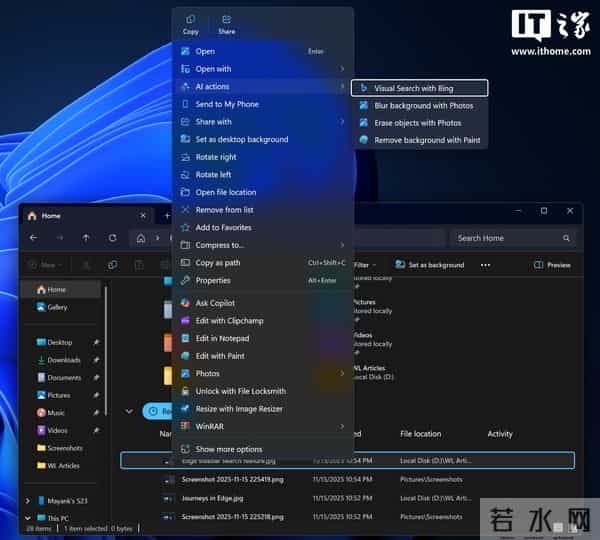
Task: Click the Home icon in address bar
Action: [141, 238]
